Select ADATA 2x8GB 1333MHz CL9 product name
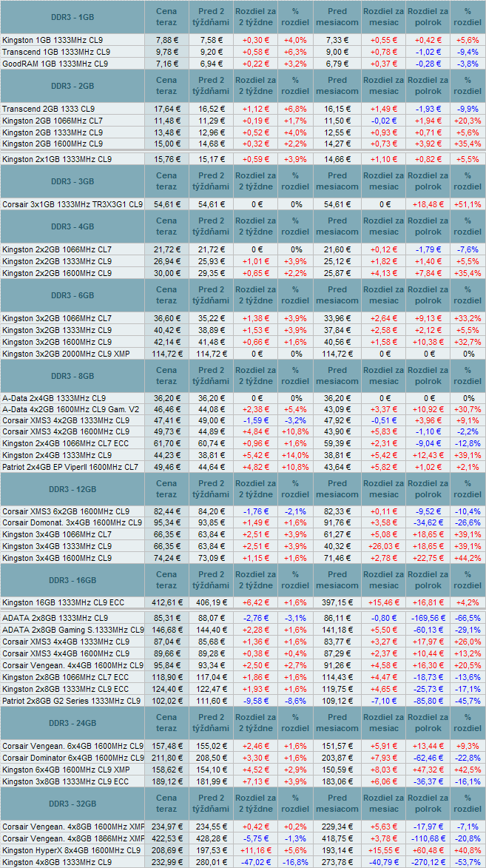This screenshot has width=486, height=868. [x=55, y=619]
